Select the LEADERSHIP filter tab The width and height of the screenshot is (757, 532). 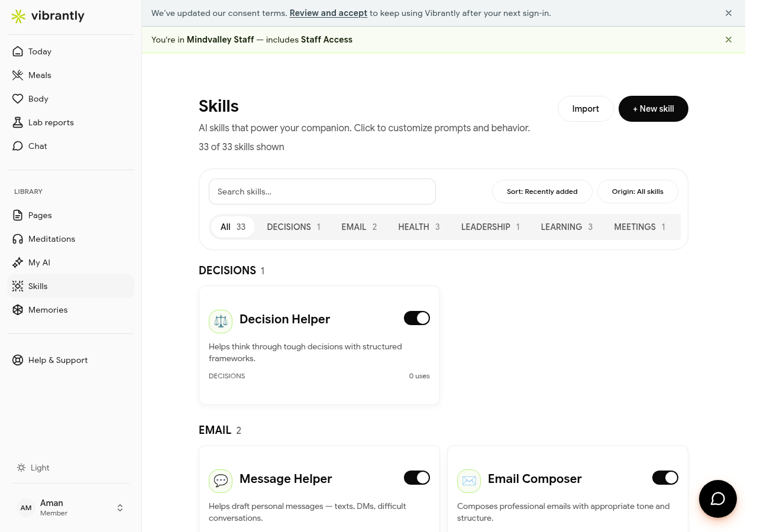pos(491,227)
